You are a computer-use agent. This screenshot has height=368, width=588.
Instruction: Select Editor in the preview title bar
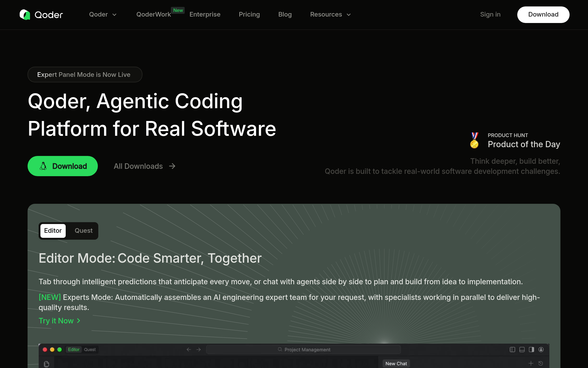pos(74,350)
